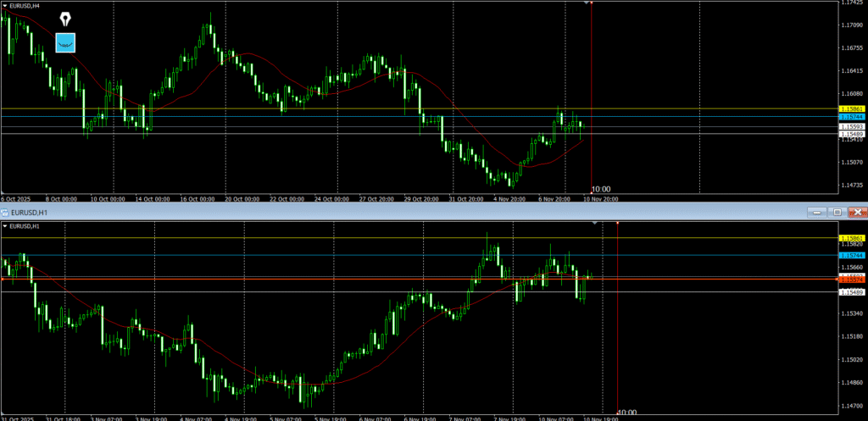Click the blue square indicator icon on H4 chart

tap(65, 42)
